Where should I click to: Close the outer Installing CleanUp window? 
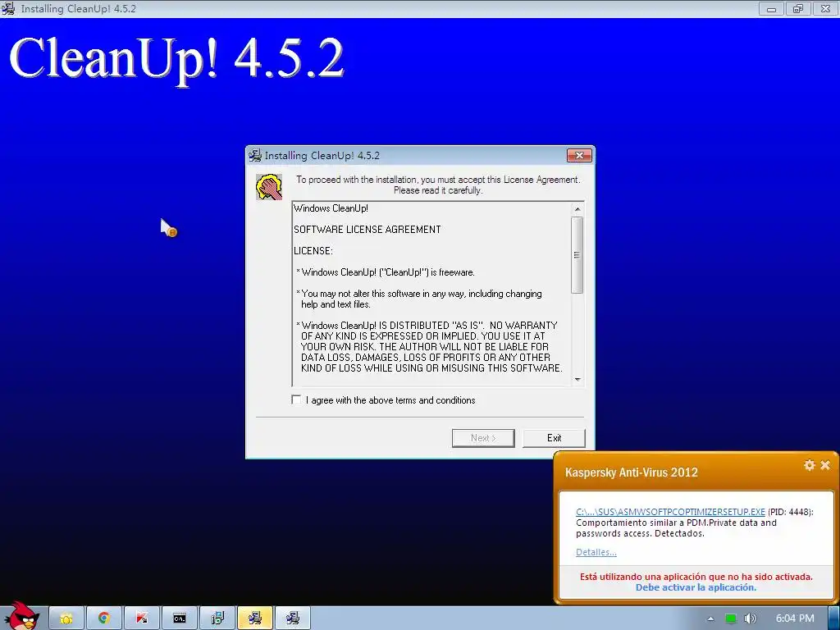[x=825, y=8]
